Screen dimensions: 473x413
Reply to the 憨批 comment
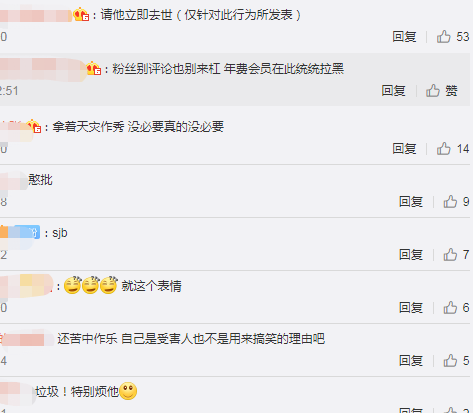[411, 201]
